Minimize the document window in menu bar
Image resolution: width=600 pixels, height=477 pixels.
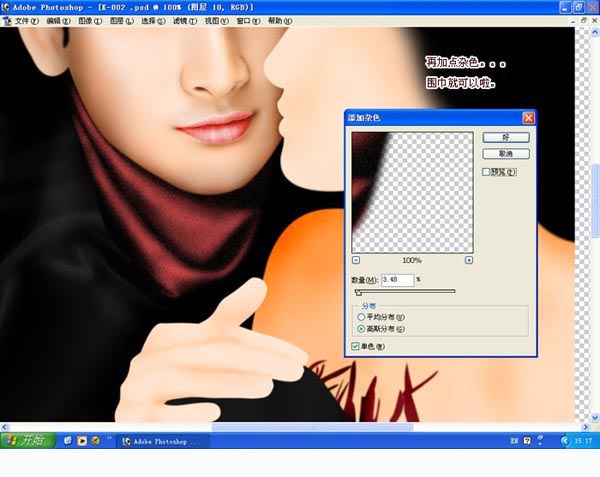(x=573, y=21)
